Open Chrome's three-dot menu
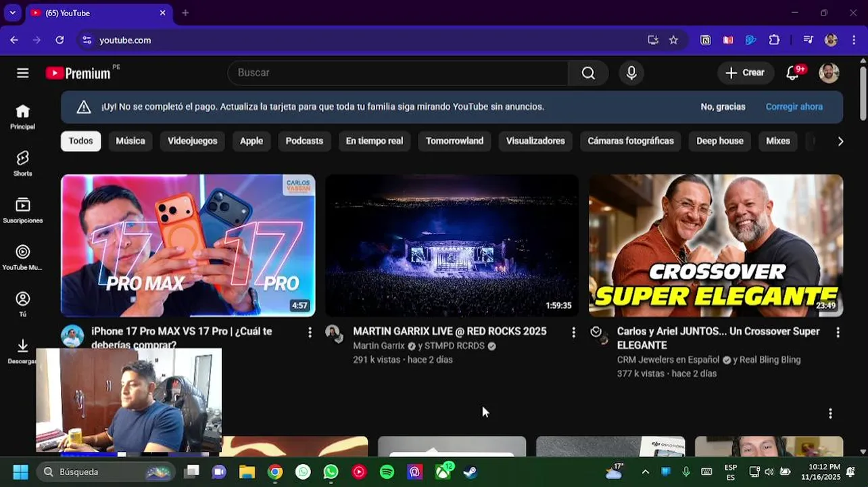 click(x=852, y=40)
